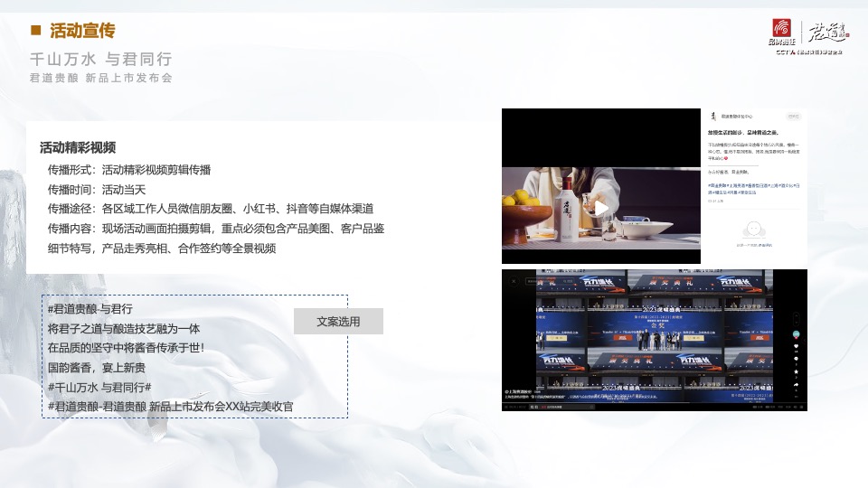Click the 传播途径 line about 微信朋友圈
The height and width of the screenshot is (488, 868).
pos(211,209)
